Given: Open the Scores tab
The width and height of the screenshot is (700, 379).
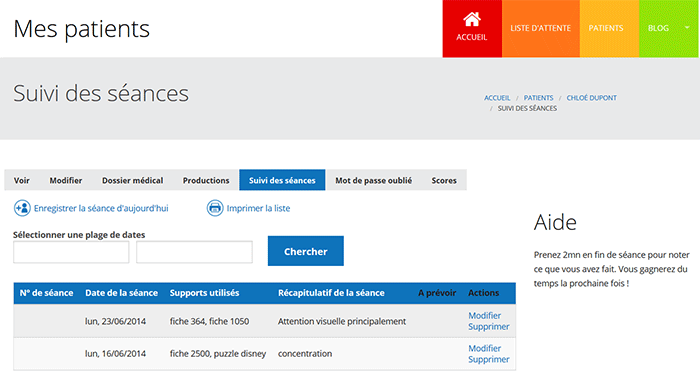Looking at the screenshot, I should (444, 180).
